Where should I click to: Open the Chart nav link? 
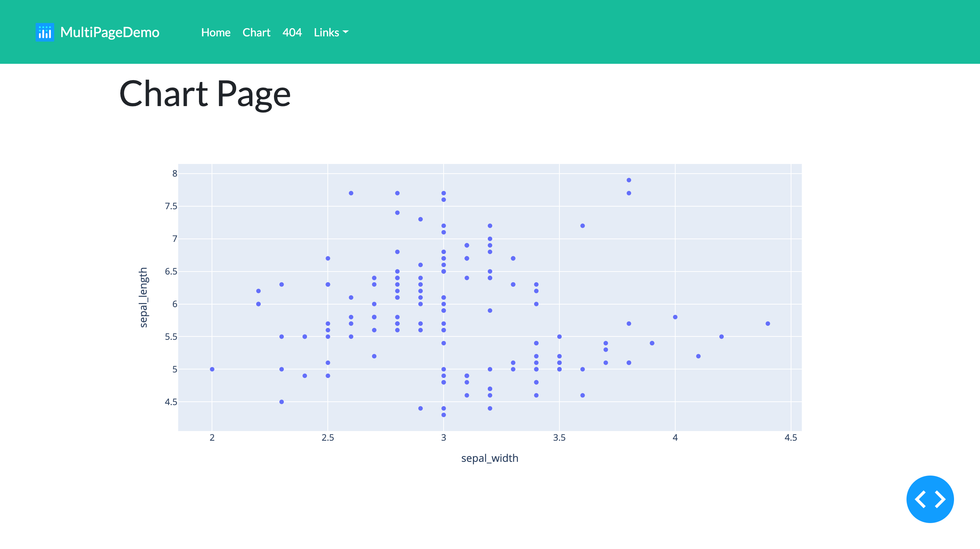pos(256,32)
